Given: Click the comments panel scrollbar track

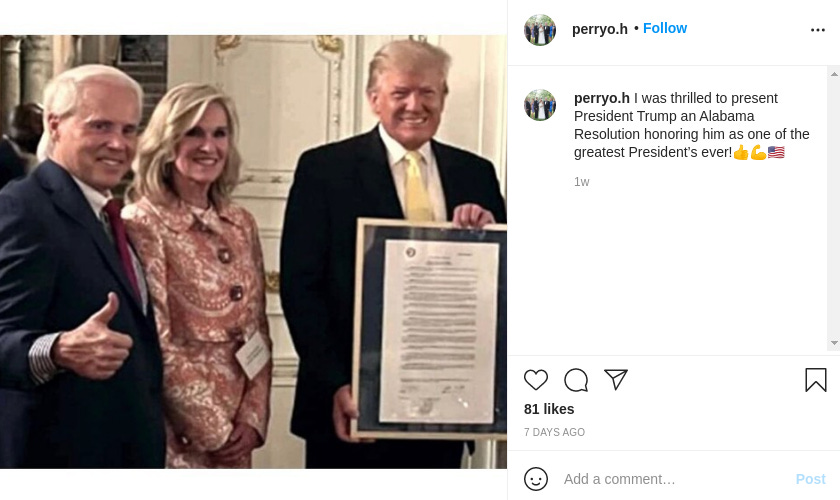Looking at the screenshot, I should [x=834, y=208].
